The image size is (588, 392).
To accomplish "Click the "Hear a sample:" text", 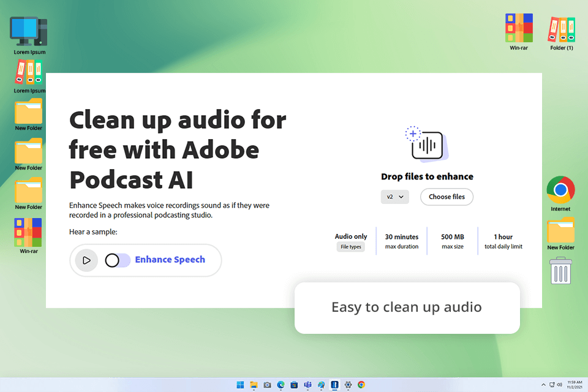I will [x=93, y=232].
